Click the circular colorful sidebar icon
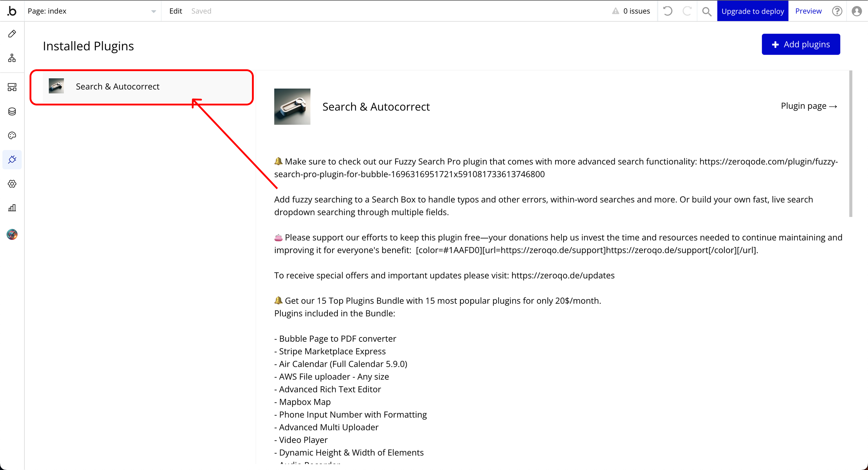The image size is (868, 470). [x=12, y=234]
